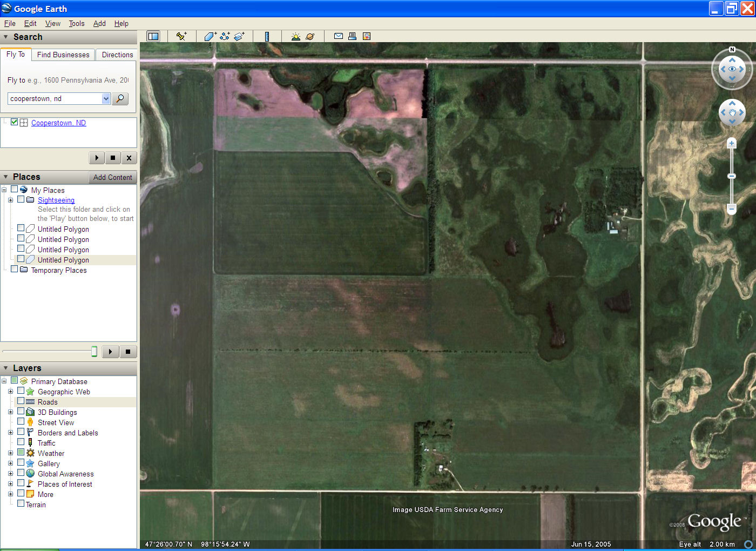Viewport: 756px width, 551px height.
Task: Check the My Places checkbox
Action: 15,190
